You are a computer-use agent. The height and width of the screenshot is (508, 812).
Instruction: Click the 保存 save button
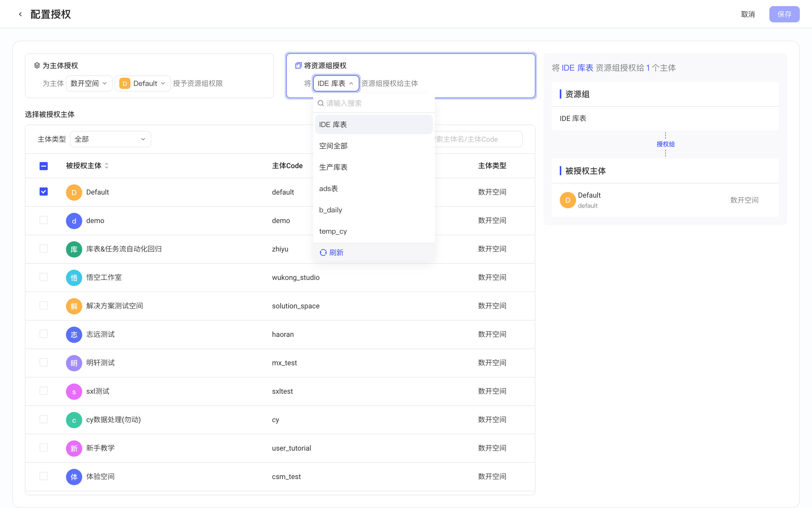click(x=784, y=14)
